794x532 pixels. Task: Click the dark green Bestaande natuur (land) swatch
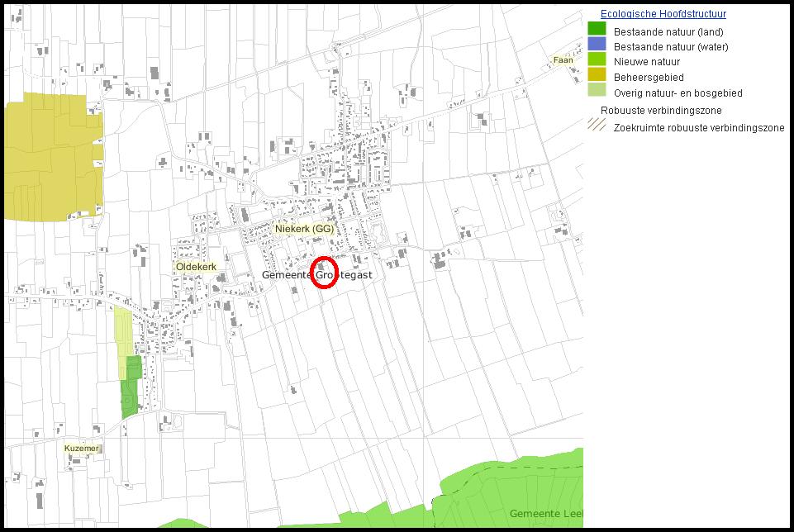(x=597, y=29)
